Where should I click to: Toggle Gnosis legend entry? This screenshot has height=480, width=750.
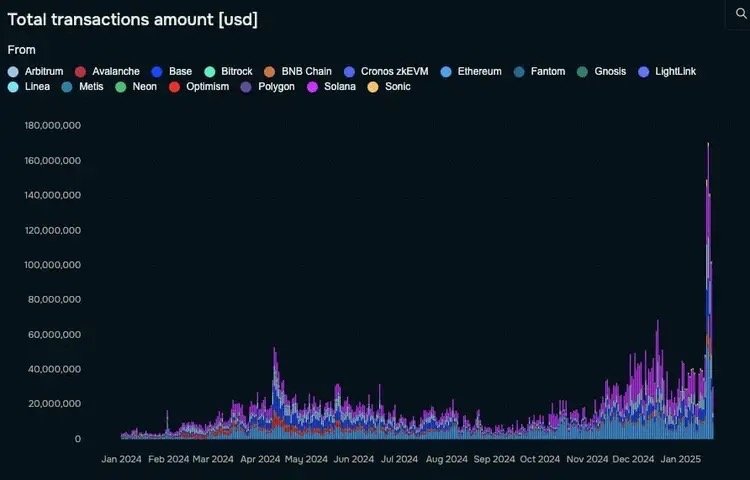pyautogui.click(x=601, y=72)
